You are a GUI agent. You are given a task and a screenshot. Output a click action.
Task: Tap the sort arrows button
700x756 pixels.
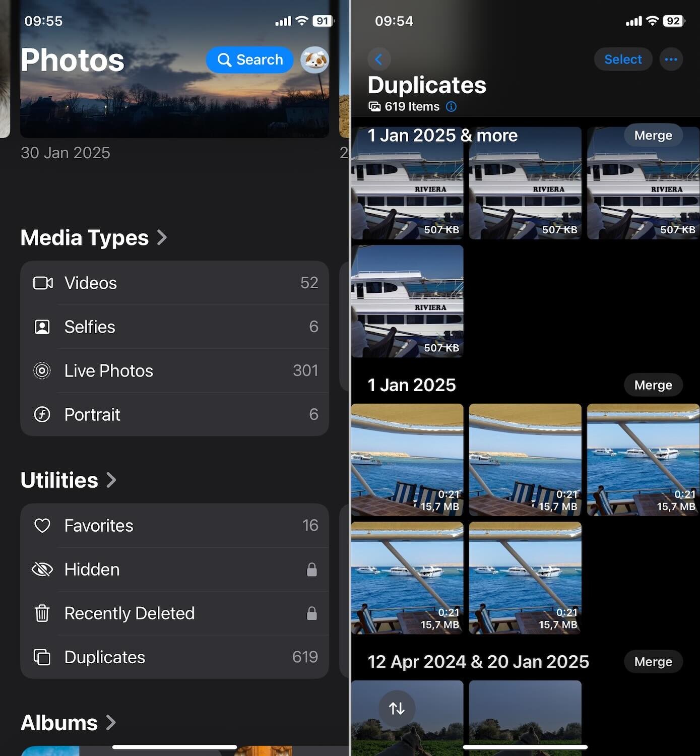pos(397,709)
